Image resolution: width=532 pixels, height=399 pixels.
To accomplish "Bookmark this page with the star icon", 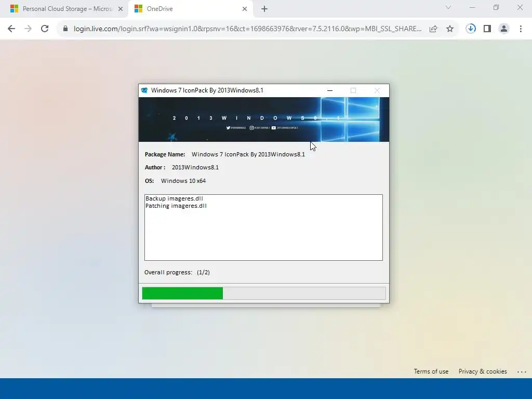I will [450, 29].
